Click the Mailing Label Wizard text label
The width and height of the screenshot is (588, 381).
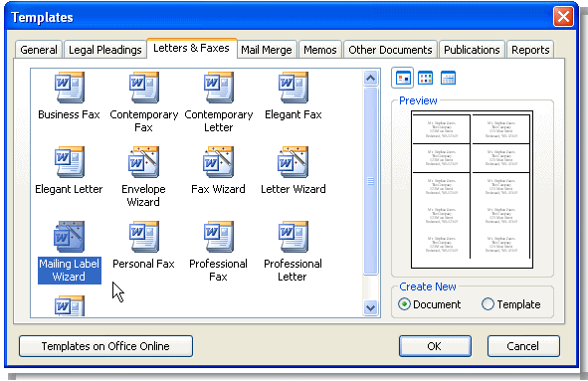click(69, 270)
